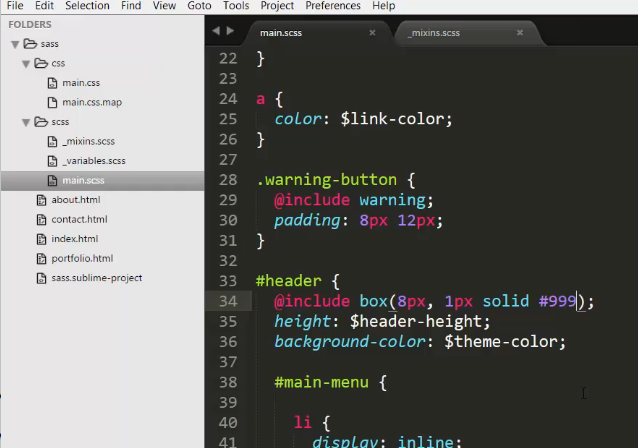The image size is (638, 448).
Task: Open main.css.map in sidebar
Action: coord(92,103)
